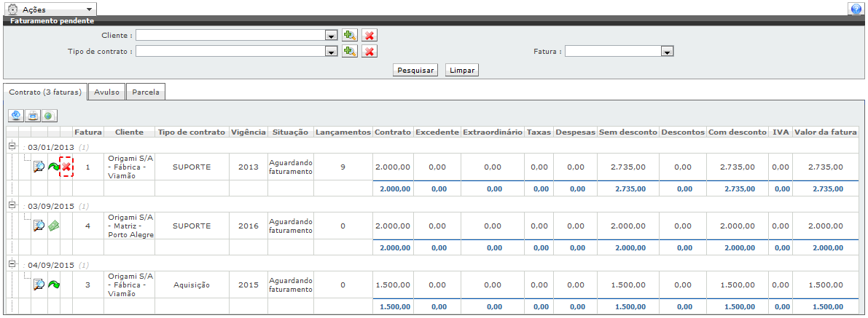Click the print icon in the grid toolbar
The image size is (868, 318).
pyautogui.click(x=33, y=116)
